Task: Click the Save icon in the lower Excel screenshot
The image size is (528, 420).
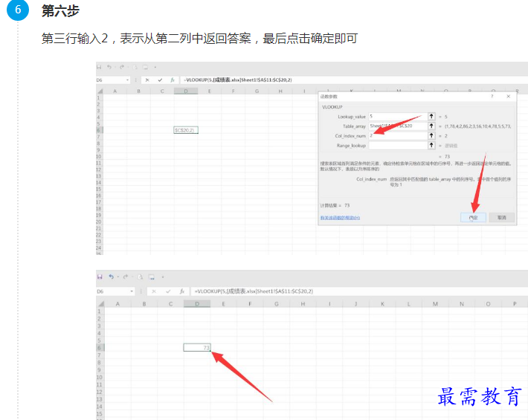Action: pos(100,277)
